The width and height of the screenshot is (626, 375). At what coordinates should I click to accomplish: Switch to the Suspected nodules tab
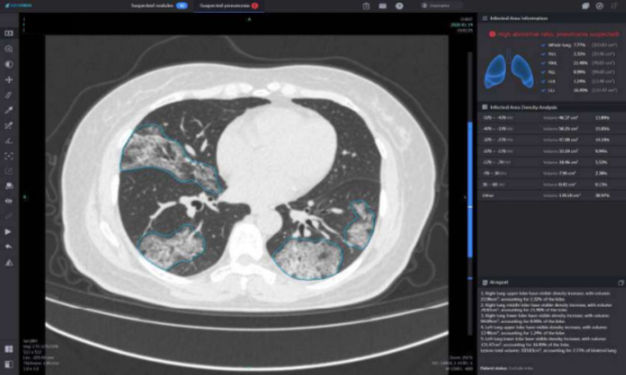(159, 6)
